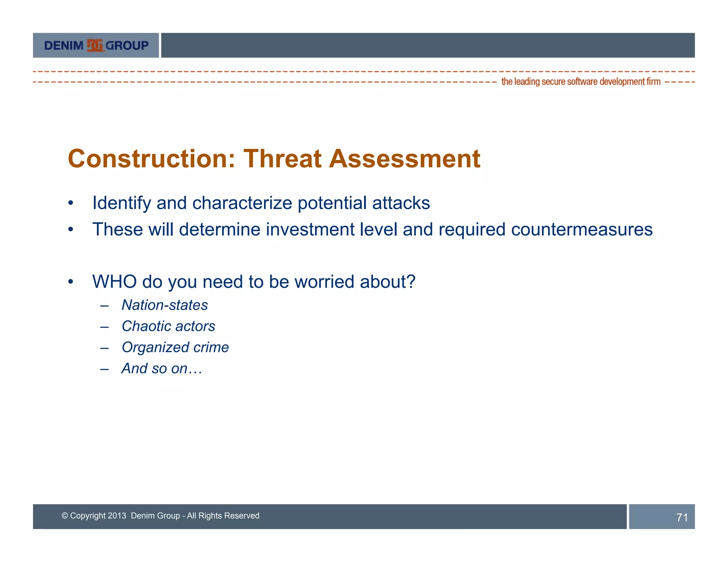Click the 'WHO do you need to be worried about?' line

click(253, 282)
